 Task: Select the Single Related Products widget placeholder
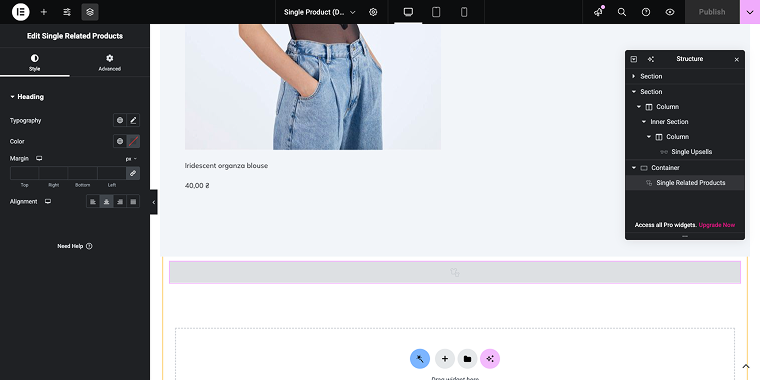point(455,272)
